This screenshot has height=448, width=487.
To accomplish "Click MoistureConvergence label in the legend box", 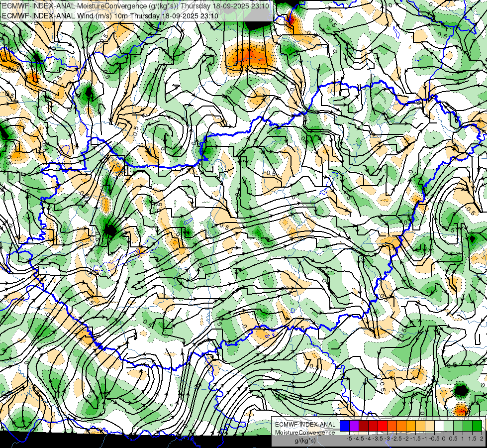I will point(305,433).
